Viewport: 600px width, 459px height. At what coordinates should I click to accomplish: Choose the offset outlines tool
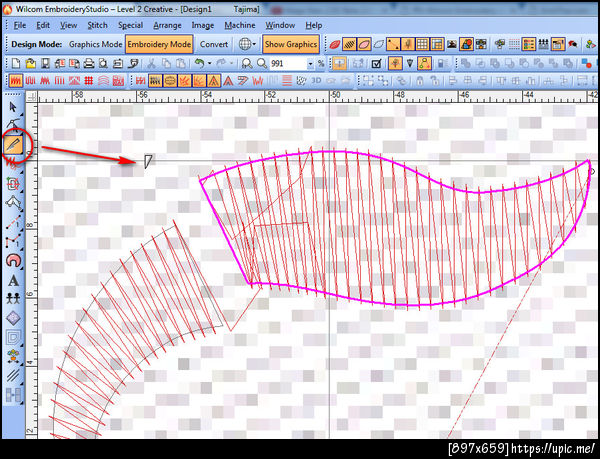click(x=13, y=337)
